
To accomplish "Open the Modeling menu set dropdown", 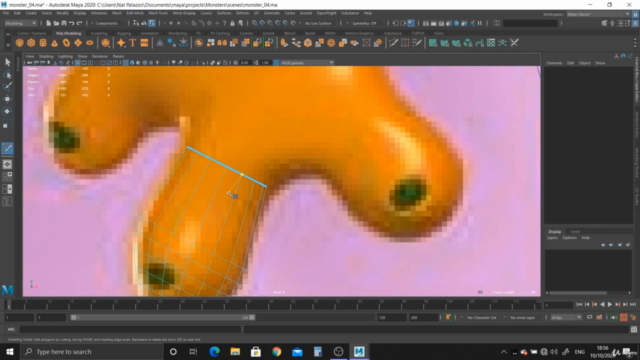I will 20,23.
